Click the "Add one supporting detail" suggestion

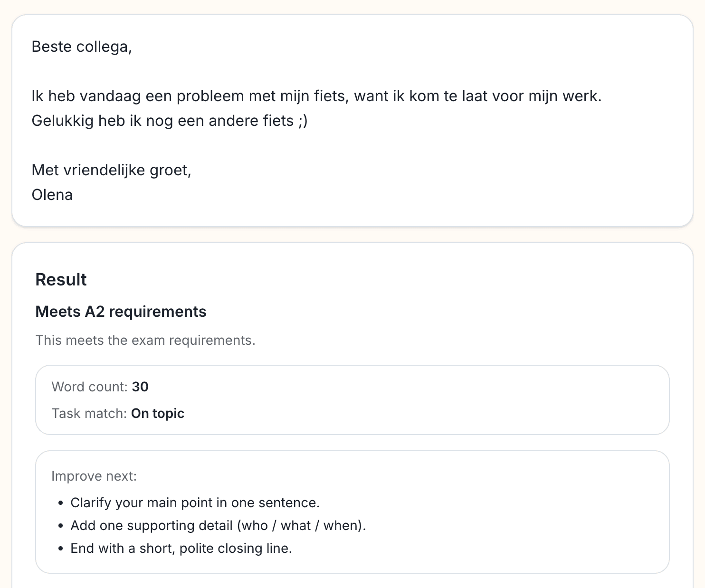point(218,525)
